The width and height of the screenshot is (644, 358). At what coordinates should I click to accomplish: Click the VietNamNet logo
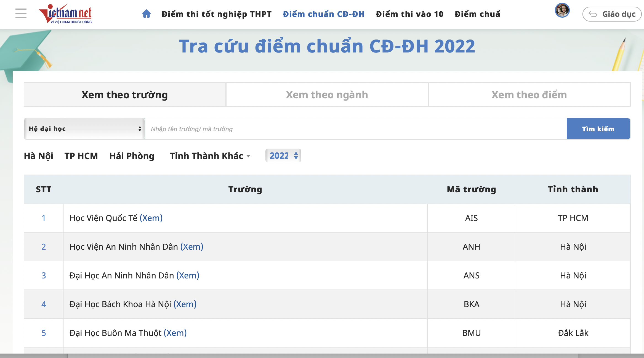click(x=66, y=14)
